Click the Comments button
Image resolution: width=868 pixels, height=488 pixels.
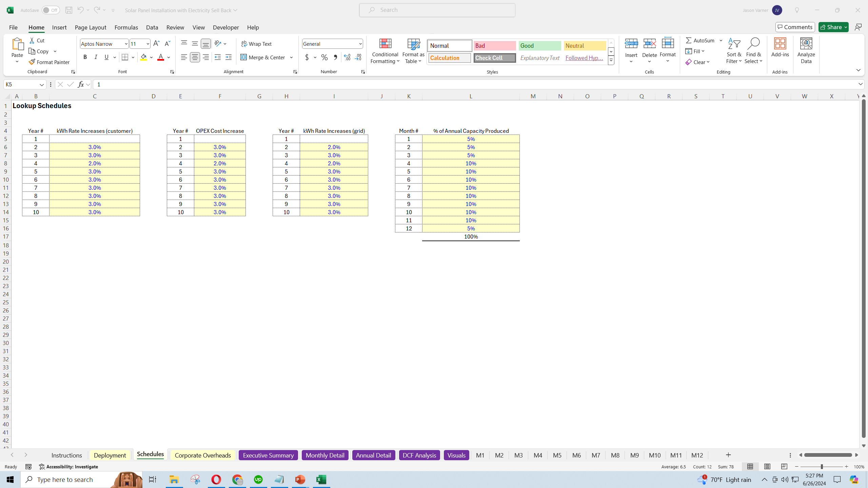tap(795, 27)
